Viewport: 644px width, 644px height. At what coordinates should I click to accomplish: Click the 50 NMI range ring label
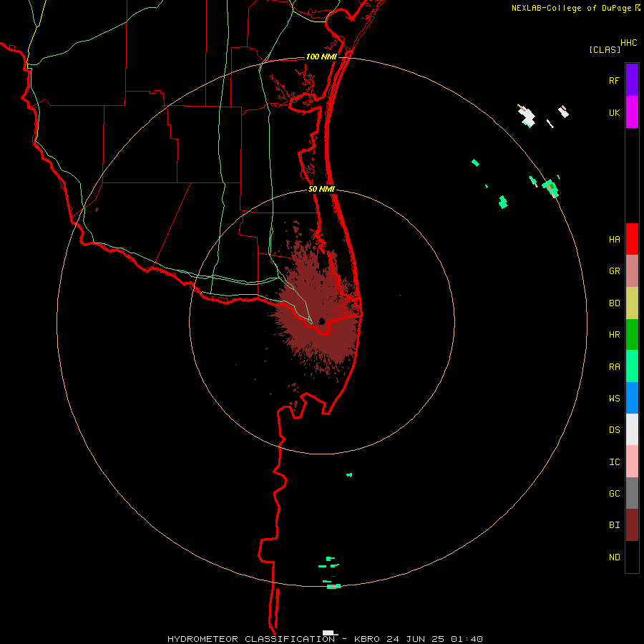321,189
